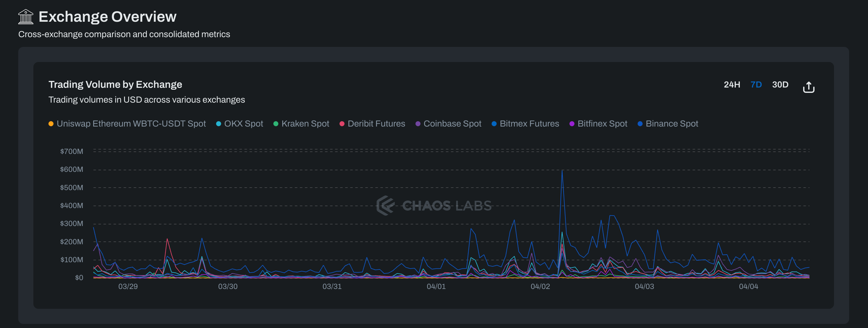Click the 04/02 volume spike peak

point(562,170)
